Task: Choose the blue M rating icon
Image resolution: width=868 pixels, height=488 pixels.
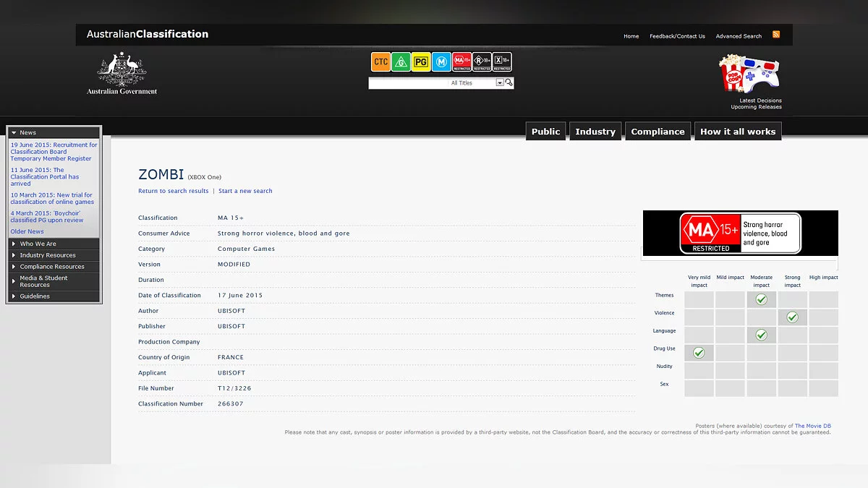Action: click(x=441, y=62)
